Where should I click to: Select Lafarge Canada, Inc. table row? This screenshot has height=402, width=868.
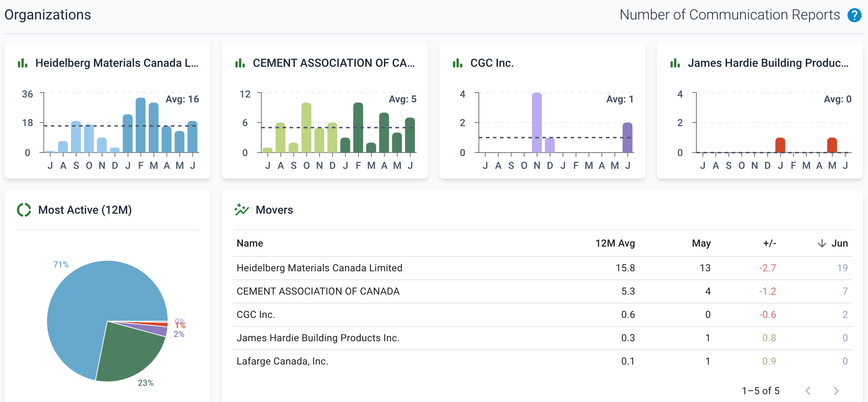542,361
